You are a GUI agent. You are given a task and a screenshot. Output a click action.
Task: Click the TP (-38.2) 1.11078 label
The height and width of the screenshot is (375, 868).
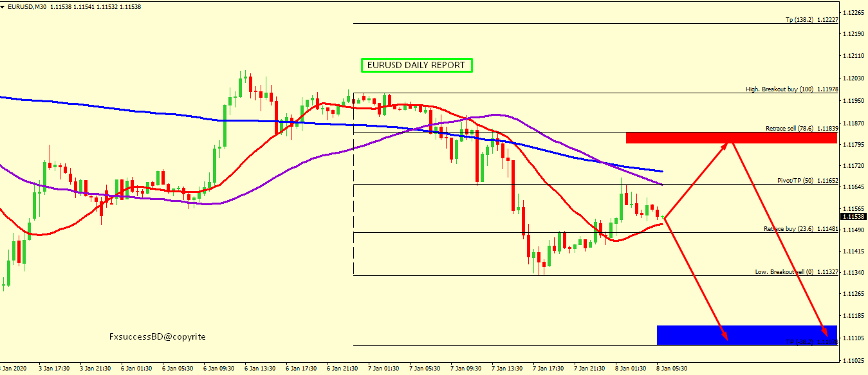(x=811, y=342)
